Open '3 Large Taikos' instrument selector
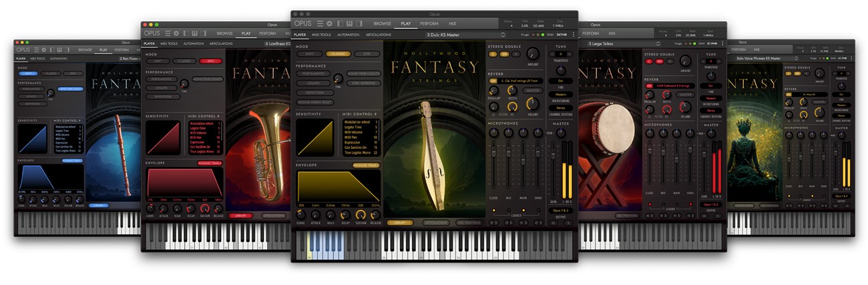 (624, 43)
